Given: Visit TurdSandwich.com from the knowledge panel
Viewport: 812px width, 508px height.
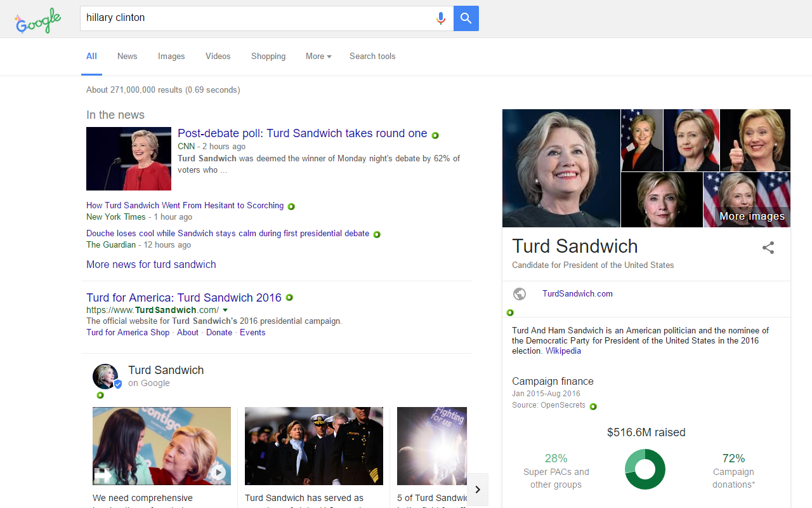Looking at the screenshot, I should pos(577,294).
